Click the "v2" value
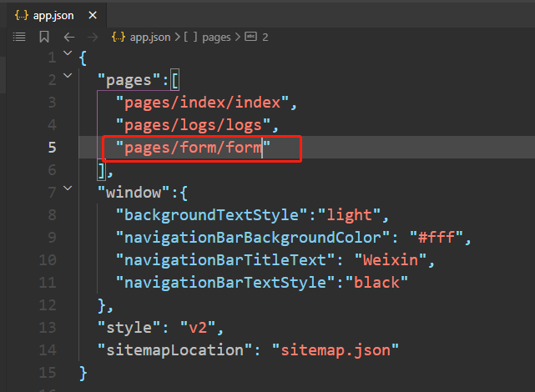 tap(198, 328)
